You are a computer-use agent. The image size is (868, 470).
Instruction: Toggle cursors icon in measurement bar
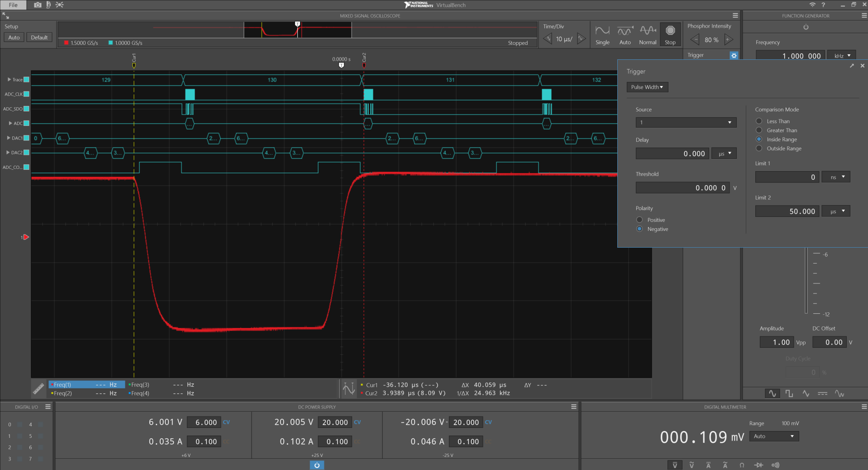(x=349, y=389)
